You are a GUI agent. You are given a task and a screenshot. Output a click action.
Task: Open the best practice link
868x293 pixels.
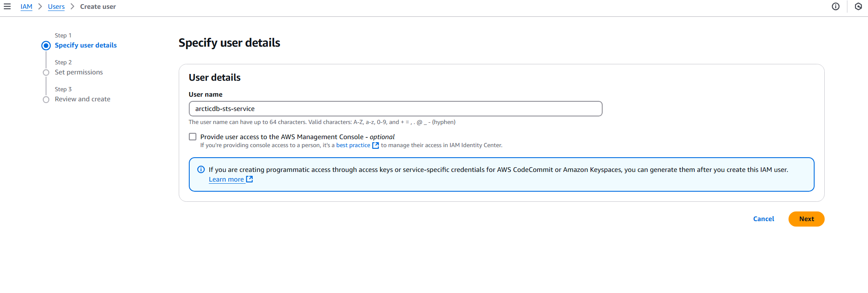pyautogui.click(x=353, y=145)
